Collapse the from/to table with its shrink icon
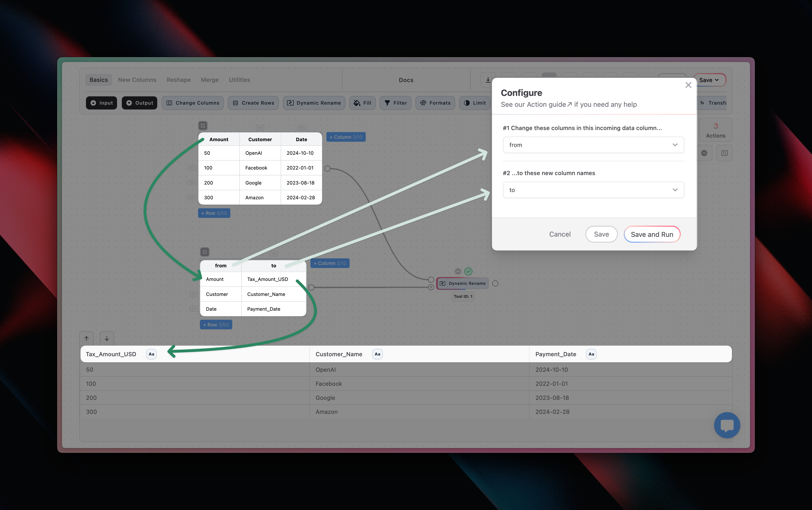 coord(205,252)
